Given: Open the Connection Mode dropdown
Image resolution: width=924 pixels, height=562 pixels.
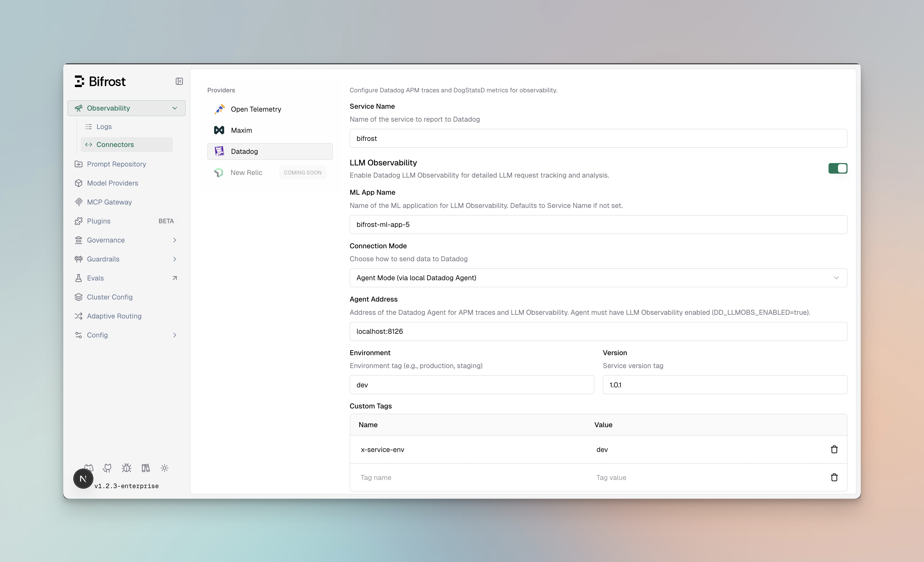Looking at the screenshot, I should (598, 278).
